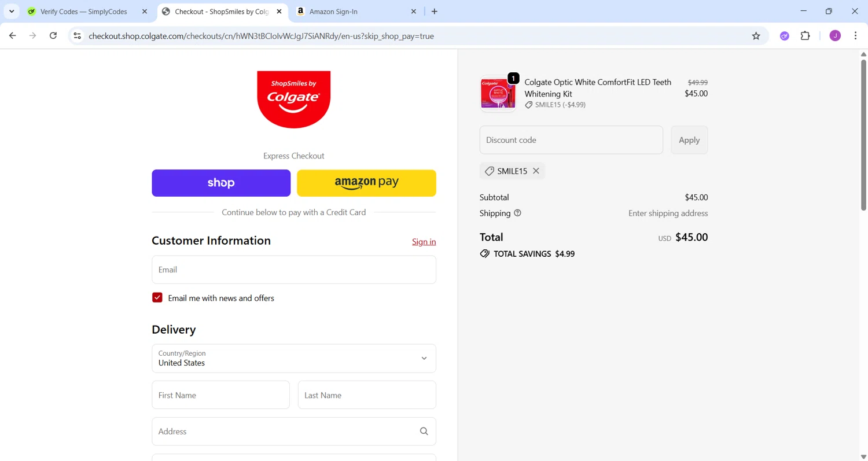Open the tab search dropdown arrow
This screenshot has width=868, height=461.
tap(12, 12)
